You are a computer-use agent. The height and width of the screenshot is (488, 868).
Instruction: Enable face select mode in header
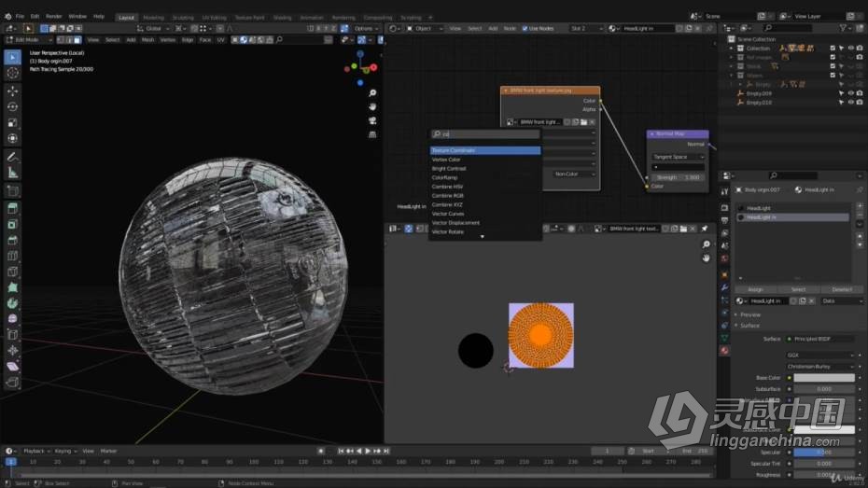click(x=77, y=40)
